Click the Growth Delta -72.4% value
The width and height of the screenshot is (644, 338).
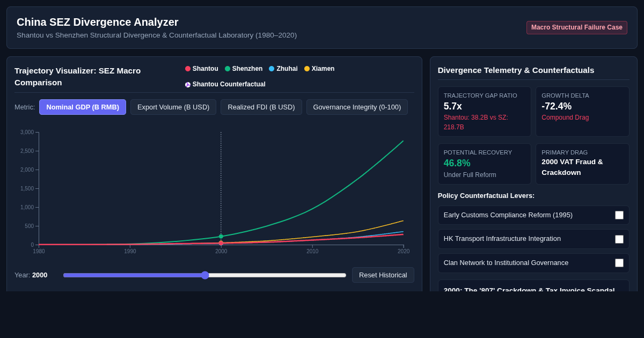557,106
